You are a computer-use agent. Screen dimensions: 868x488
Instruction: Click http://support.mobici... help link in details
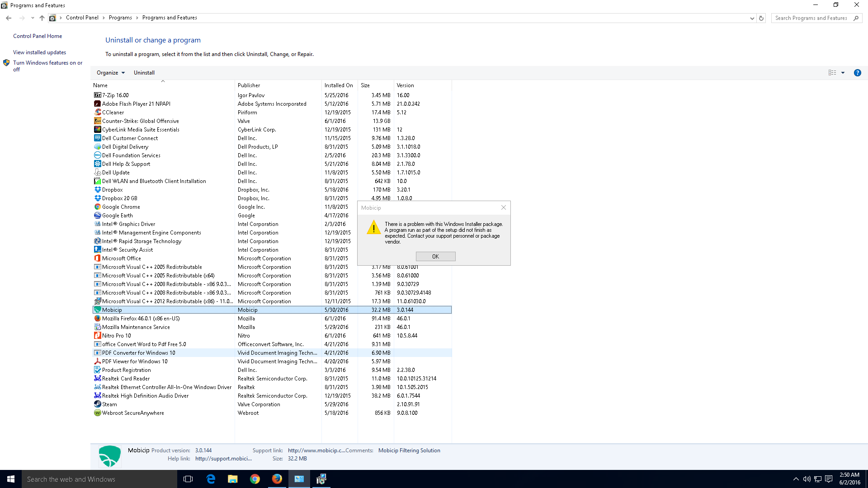tap(223, 459)
